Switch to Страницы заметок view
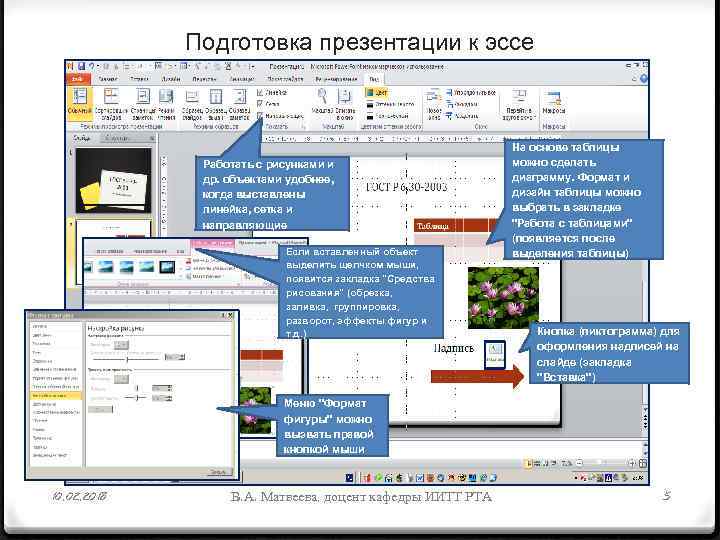This screenshot has width=720, height=540. tap(143, 102)
